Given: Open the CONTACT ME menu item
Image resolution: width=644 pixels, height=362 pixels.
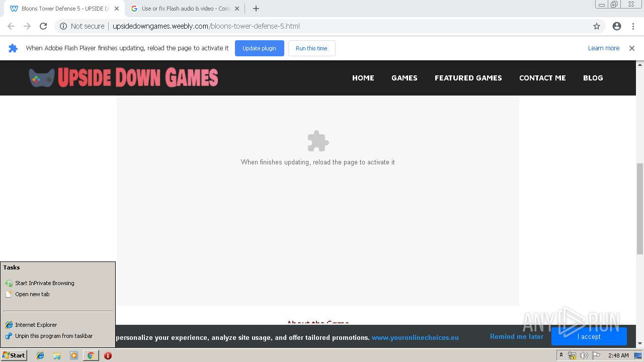Looking at the screenshot, I should click(542, 78).
